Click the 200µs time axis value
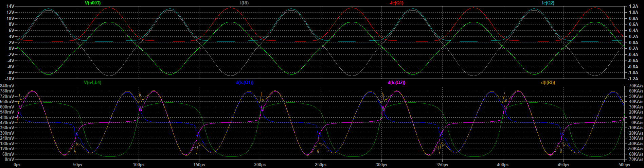The height and width of the screenshot is (168, 644). point(260,165)
